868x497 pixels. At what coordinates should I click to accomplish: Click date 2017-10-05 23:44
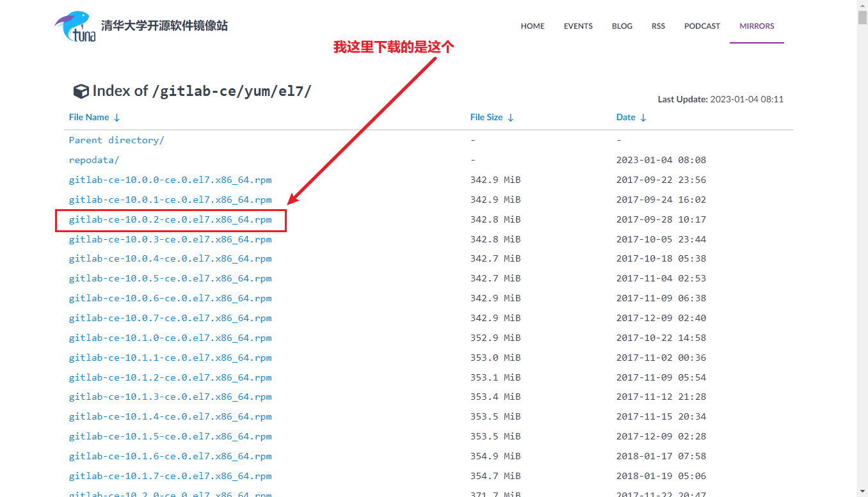coord(661,239)
